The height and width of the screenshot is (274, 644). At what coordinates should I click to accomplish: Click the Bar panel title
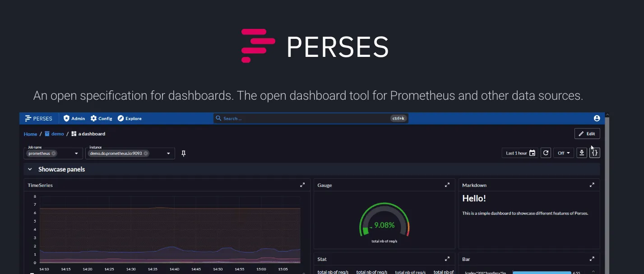coord(466,259)
